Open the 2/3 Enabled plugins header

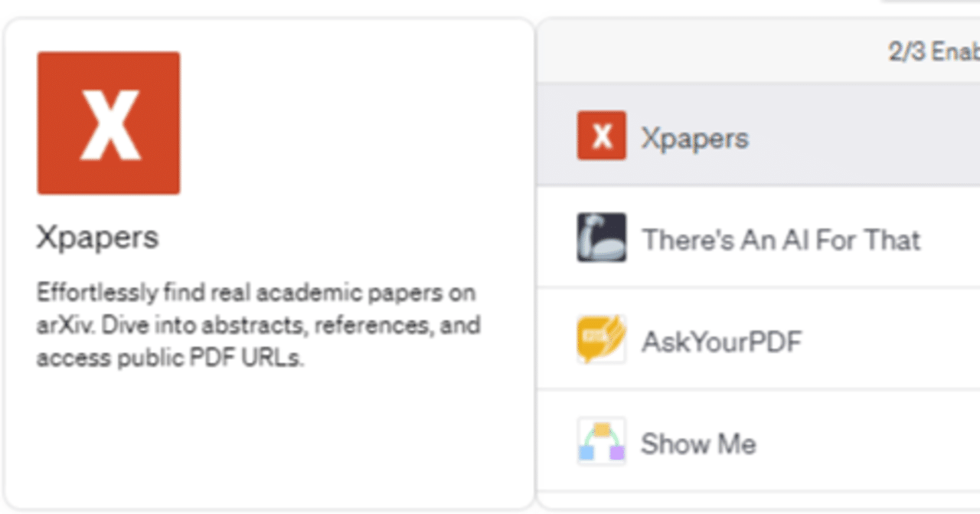pos(934,51)
